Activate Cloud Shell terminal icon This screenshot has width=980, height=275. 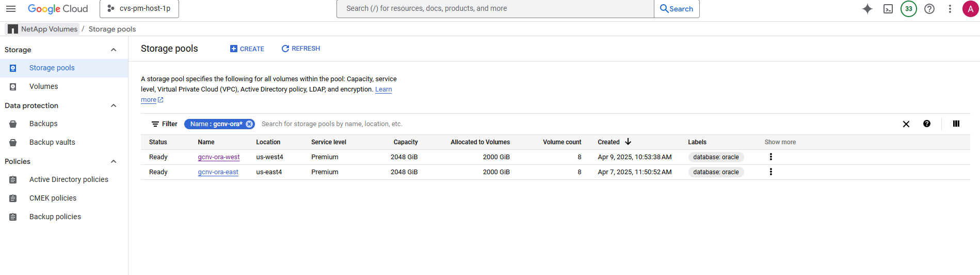click(x=888, y=9)
